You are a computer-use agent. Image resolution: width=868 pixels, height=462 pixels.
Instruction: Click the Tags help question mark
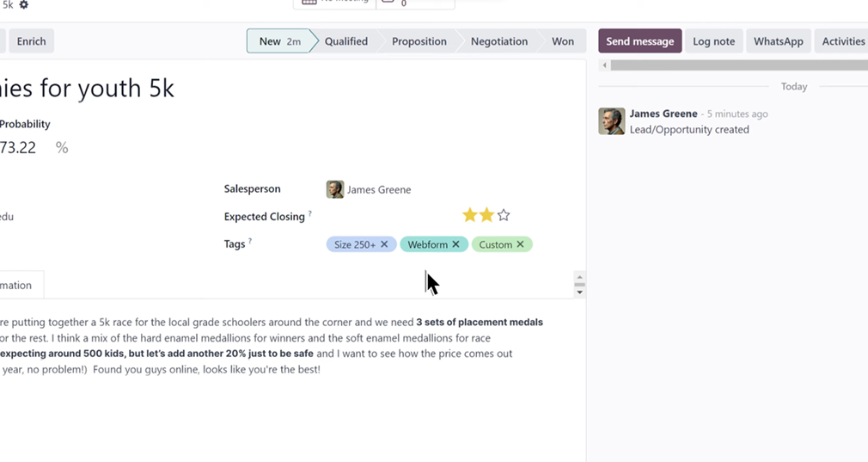coord(250,242)
